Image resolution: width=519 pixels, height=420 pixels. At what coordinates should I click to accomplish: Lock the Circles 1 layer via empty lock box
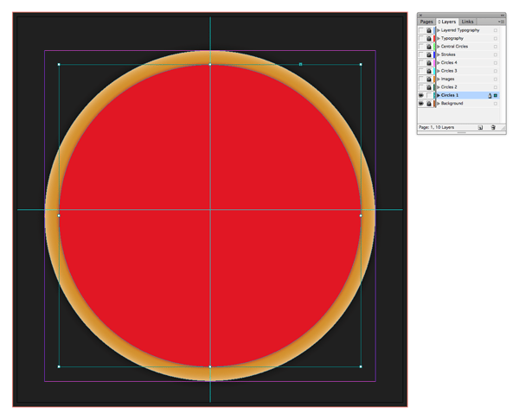[429, 96]
